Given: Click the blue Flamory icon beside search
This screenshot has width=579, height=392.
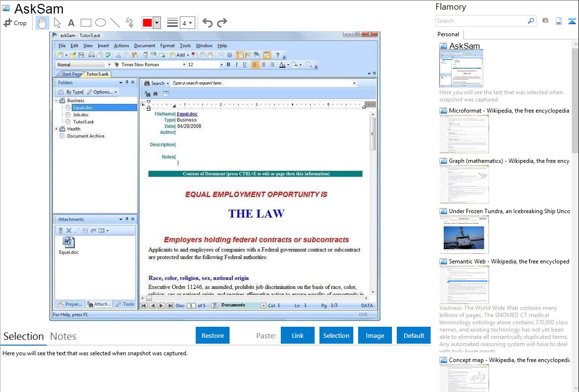Looking at the screenshot, I should tap(572, 21).
